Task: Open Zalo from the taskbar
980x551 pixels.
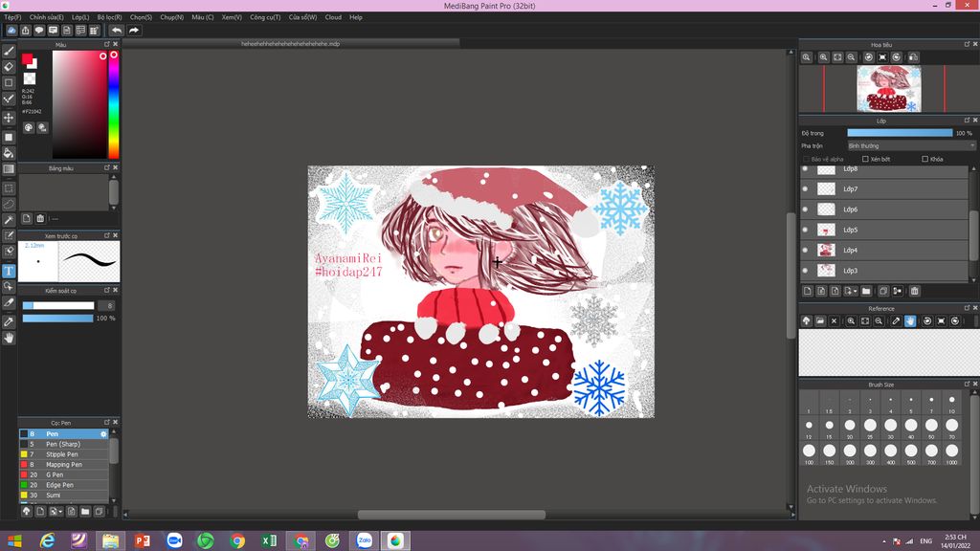Action: click(x=364, y=540)
